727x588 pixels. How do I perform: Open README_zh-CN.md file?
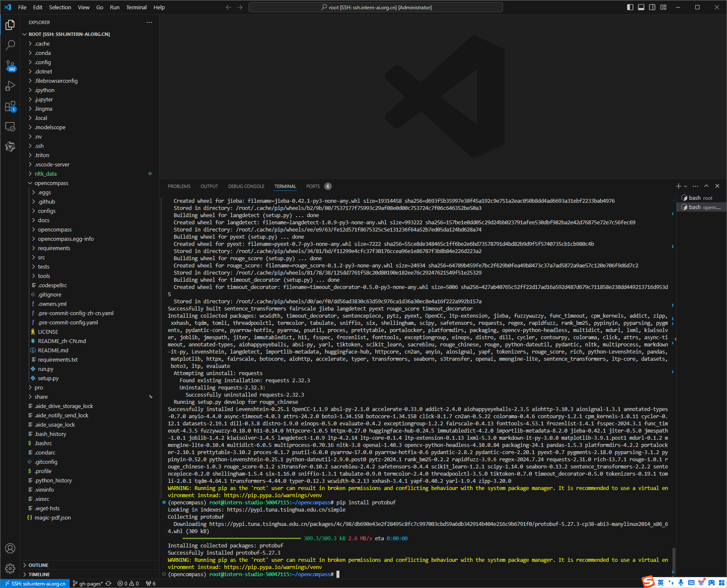click(x=90, y=341)
